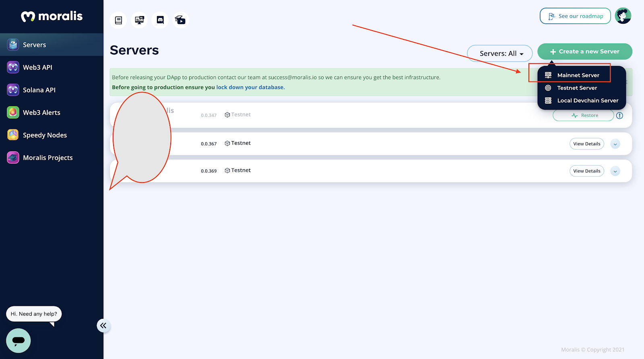Click the Web3 API sidebar icon
Viewport: 644px width, 359px height.
13,67
